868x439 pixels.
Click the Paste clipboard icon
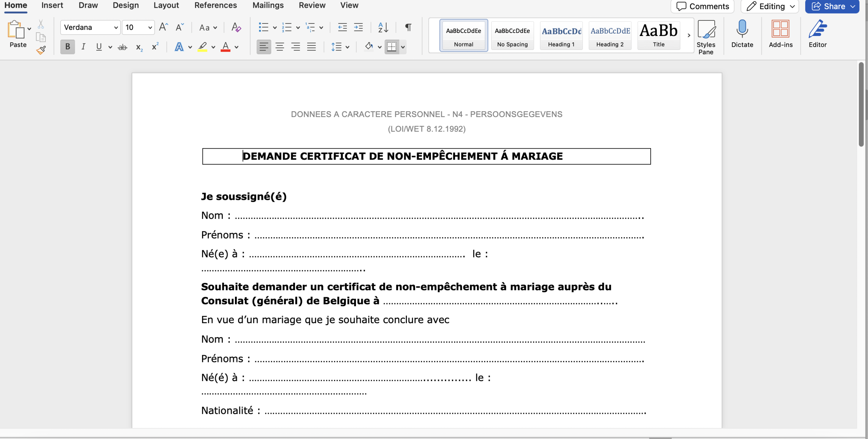click(16, 30)
